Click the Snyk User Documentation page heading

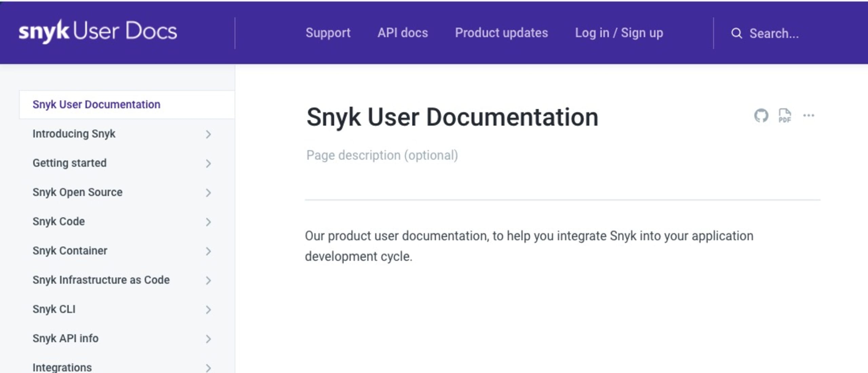click(x=452, y=117)
